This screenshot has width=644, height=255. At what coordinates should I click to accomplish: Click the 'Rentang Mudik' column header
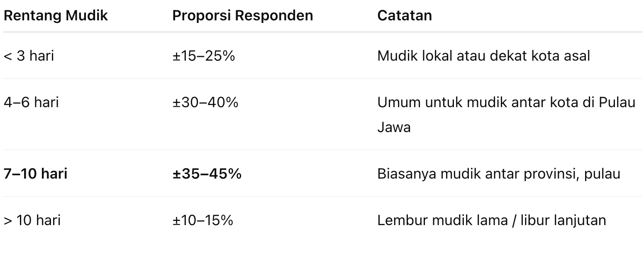click(x=56, y=15)
